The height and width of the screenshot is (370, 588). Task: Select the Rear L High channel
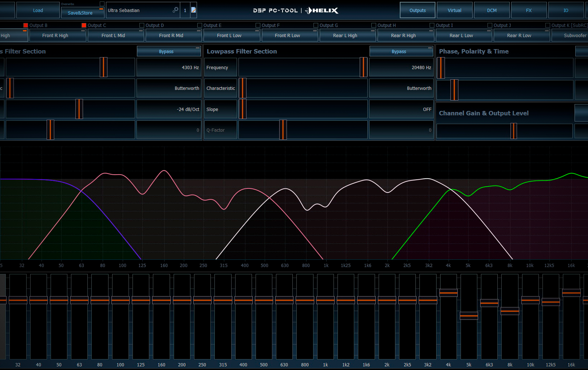tap(347, 35)
